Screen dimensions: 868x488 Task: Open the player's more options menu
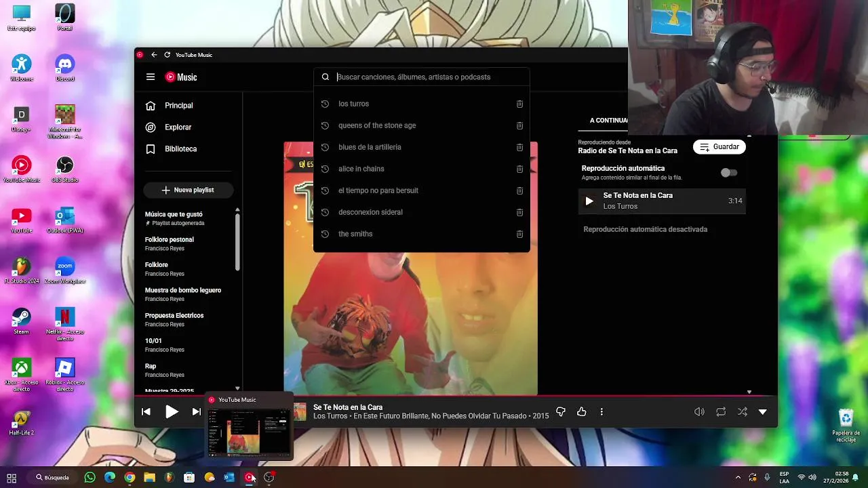pos(601,411)
